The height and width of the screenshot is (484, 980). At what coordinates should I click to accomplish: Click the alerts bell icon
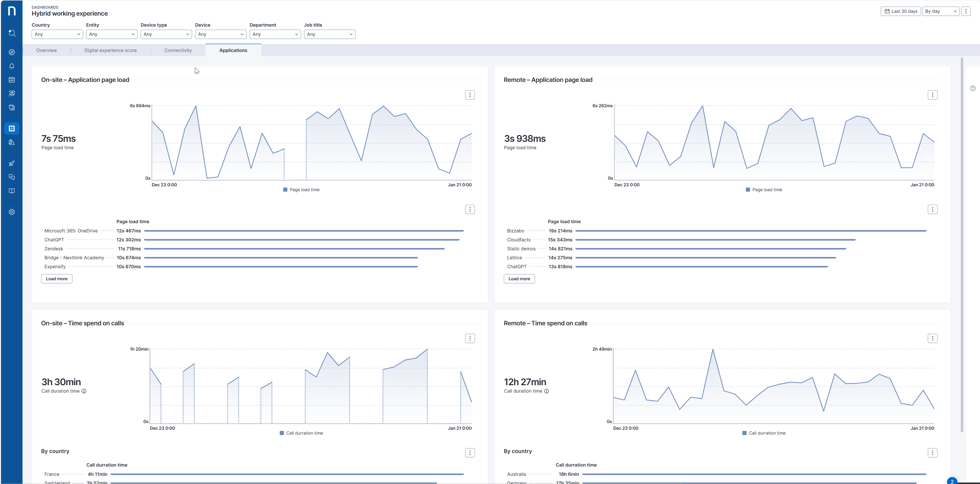pos(12,66)
